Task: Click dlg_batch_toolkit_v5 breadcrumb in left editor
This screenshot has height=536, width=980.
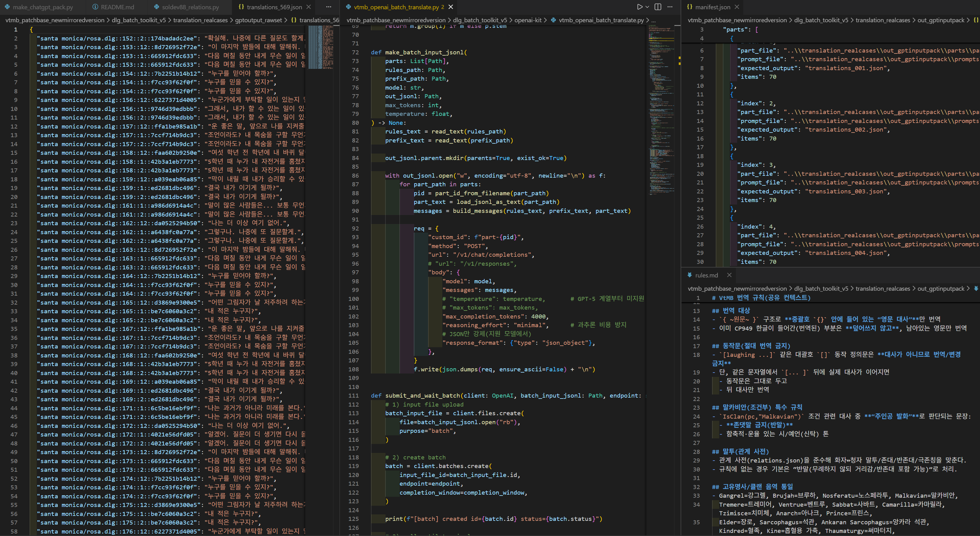Action: pyautogui.click(x=139, y=20)
